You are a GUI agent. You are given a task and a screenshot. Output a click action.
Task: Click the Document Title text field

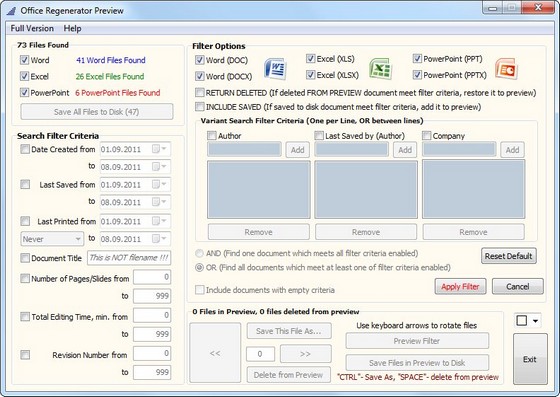(x=129, y=258)
